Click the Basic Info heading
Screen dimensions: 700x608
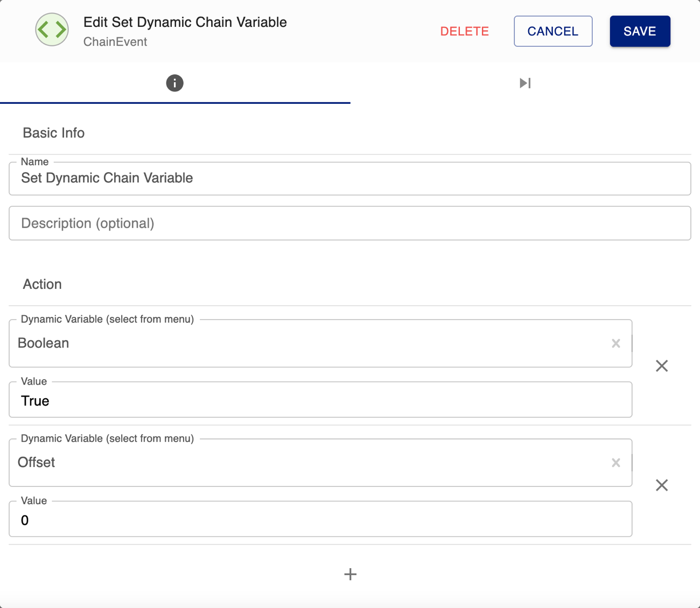[x=53, y=133]
